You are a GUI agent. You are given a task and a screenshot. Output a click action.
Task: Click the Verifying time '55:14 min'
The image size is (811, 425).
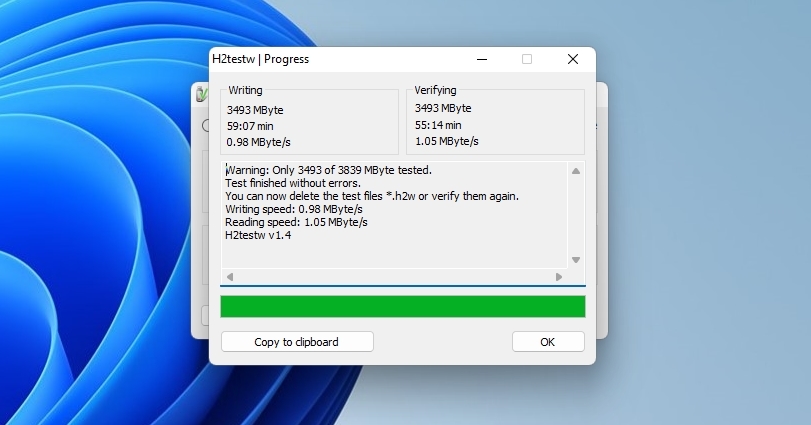coord(438,125)
